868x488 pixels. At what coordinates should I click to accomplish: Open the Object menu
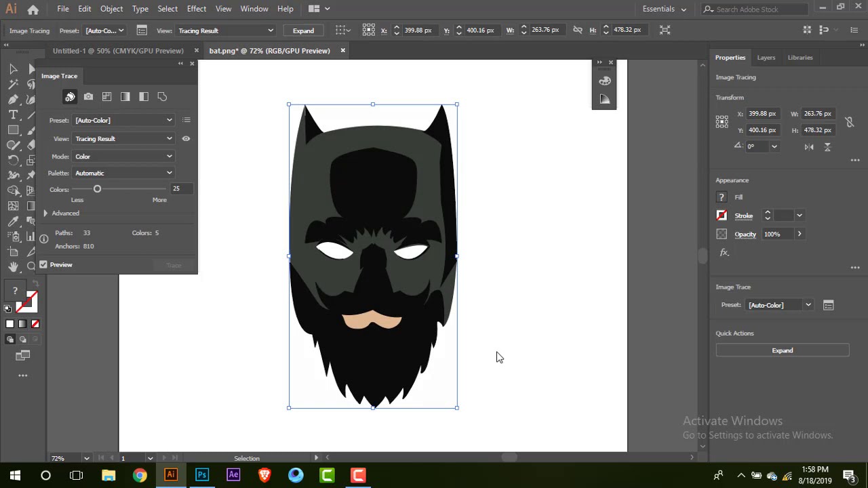[111, 9]
